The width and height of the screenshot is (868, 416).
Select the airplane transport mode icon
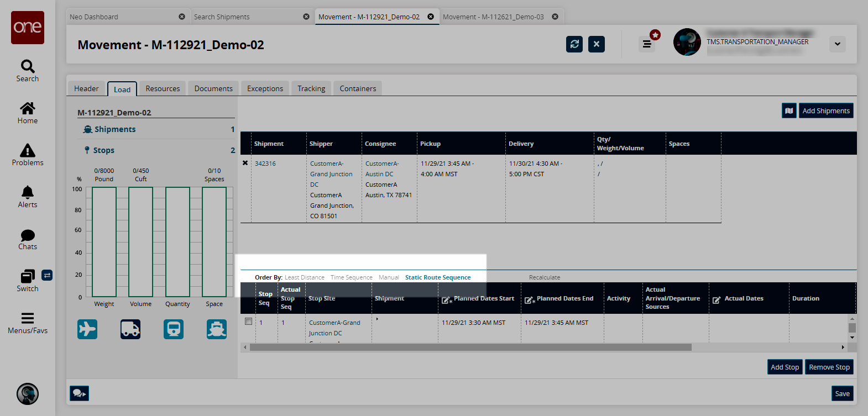[87, 329]
